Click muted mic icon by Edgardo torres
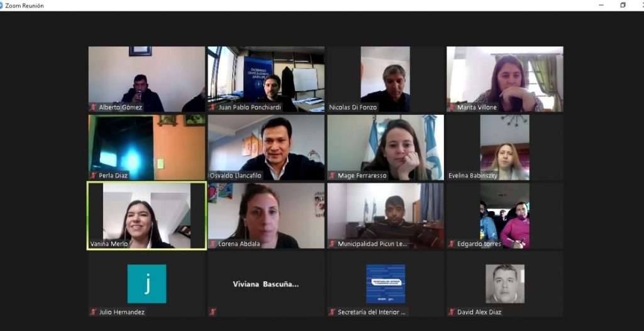 click(x=452, y=244)
